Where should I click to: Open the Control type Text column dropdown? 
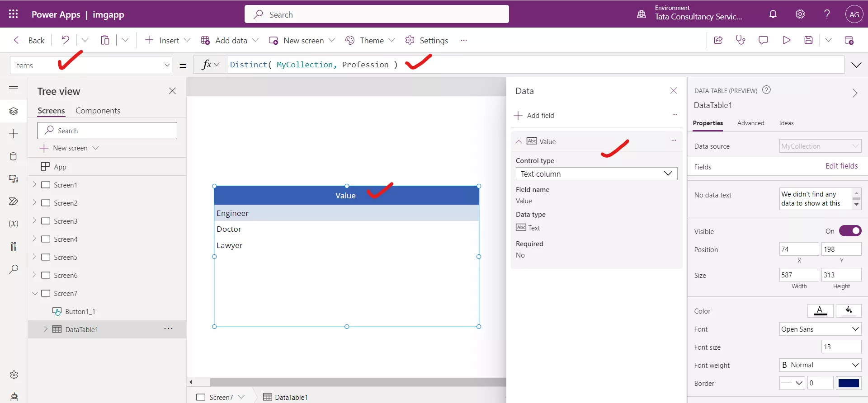pos(596,173)
